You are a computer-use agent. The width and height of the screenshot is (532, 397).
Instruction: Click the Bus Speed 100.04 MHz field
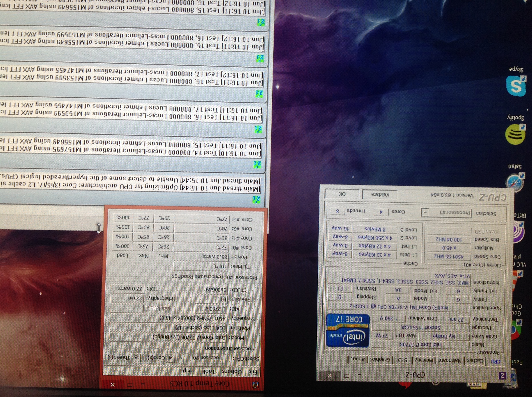pyautogui.click(x=449, y=239)
